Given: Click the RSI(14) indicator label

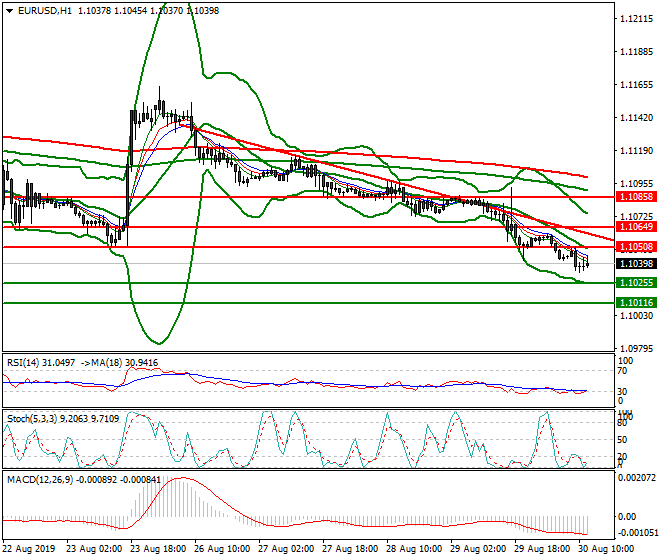Looking at the screenshot, I should [27, 362].
